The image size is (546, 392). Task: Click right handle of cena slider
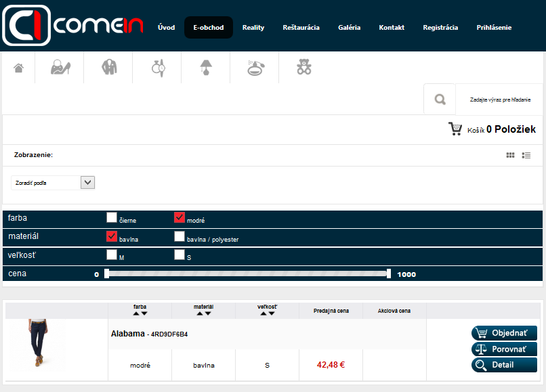pyautogui.click(x=389, y=274)
